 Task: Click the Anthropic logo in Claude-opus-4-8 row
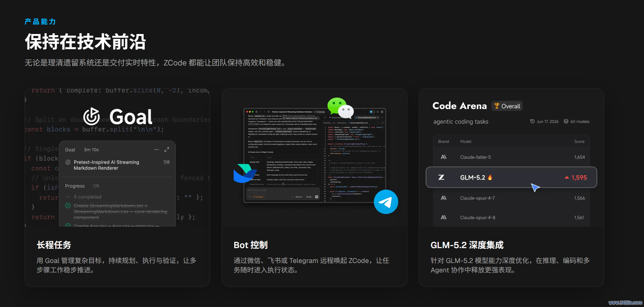point(444,217)
